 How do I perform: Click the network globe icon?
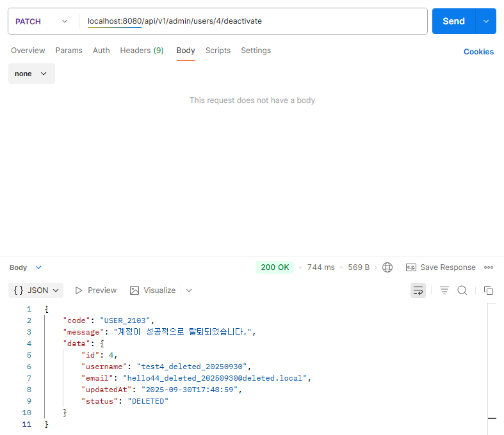(x=387, y=267)
